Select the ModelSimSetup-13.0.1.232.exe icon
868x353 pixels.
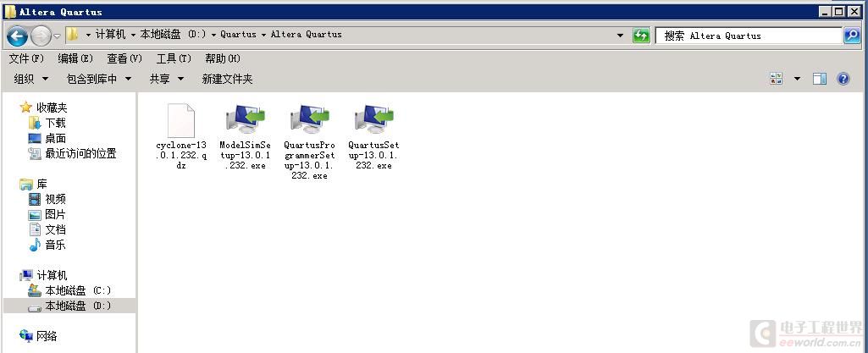(x=246, y=119)
